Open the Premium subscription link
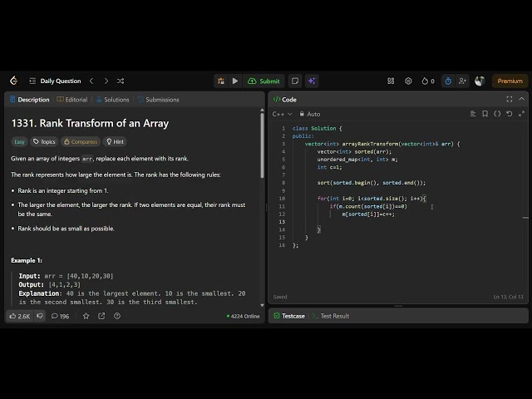Viewport: 532px width, 399px height. click(510, 81)
